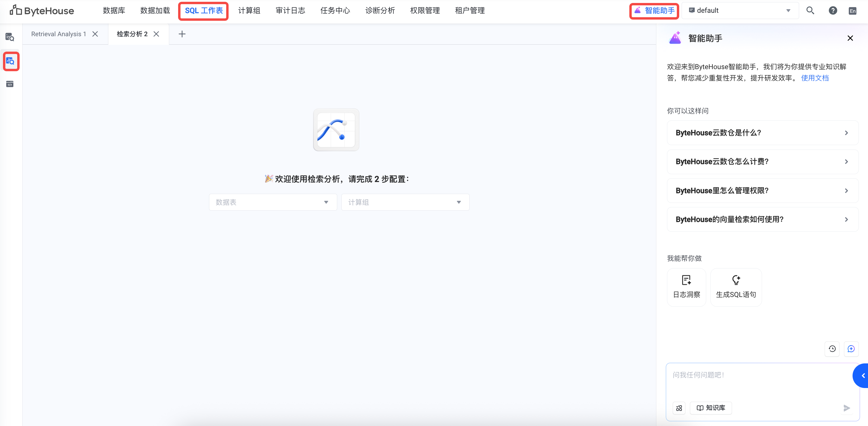Image resolution: width=868 pixels, height=426 pixels.
Task: Select the 生成SQL语句 action card
Action: click(x=736, y=287)
